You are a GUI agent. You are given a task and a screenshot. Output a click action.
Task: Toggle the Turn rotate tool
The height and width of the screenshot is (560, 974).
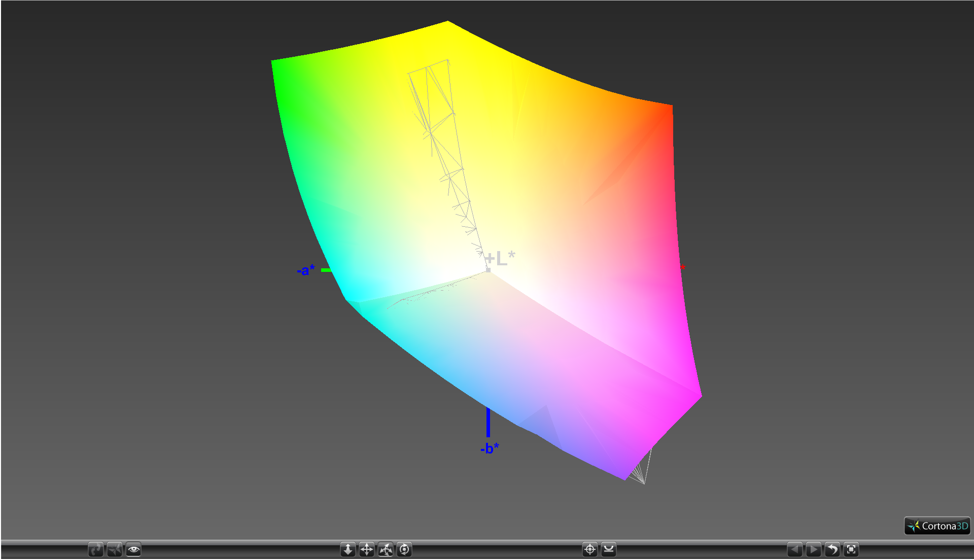click(386, 549)
